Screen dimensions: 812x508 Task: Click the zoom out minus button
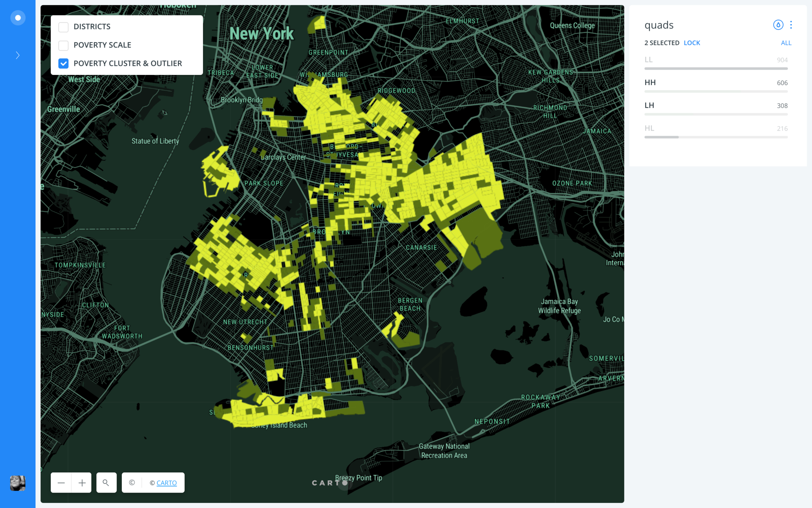(61, 482)
